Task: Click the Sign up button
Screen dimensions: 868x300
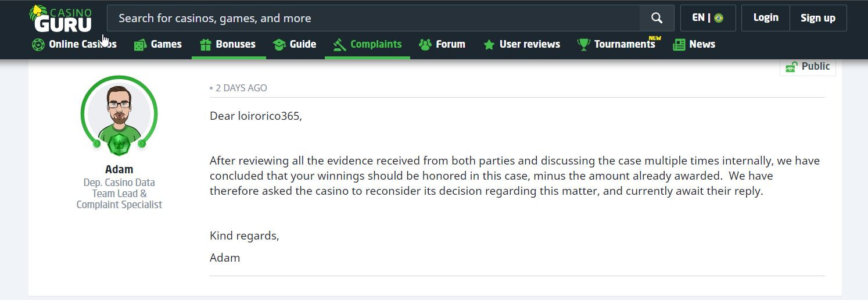Action: click(818, 18)
